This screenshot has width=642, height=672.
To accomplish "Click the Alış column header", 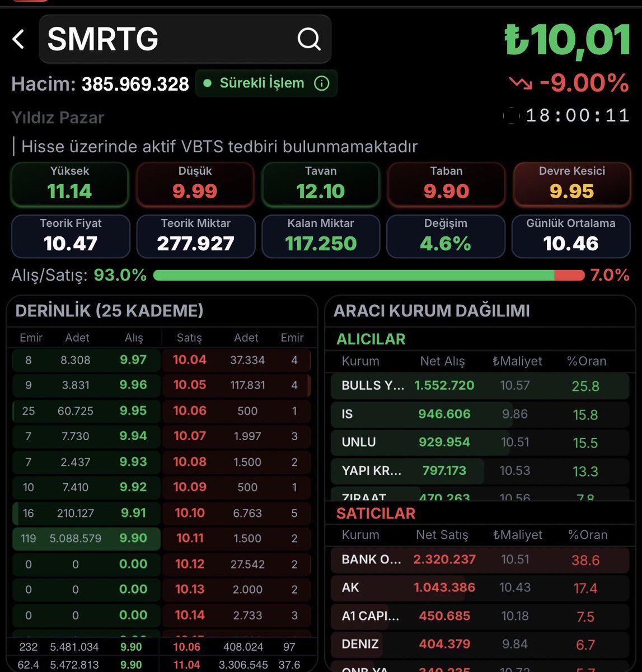I will (134, 338).
